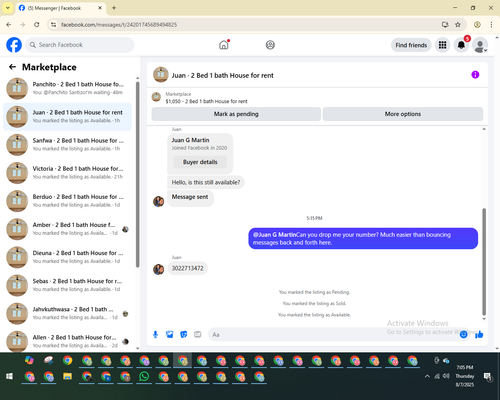Screen dimensions: 500x400
Task: Open the Friends/profile circle icon in top nav
Action: click(270, 45)
